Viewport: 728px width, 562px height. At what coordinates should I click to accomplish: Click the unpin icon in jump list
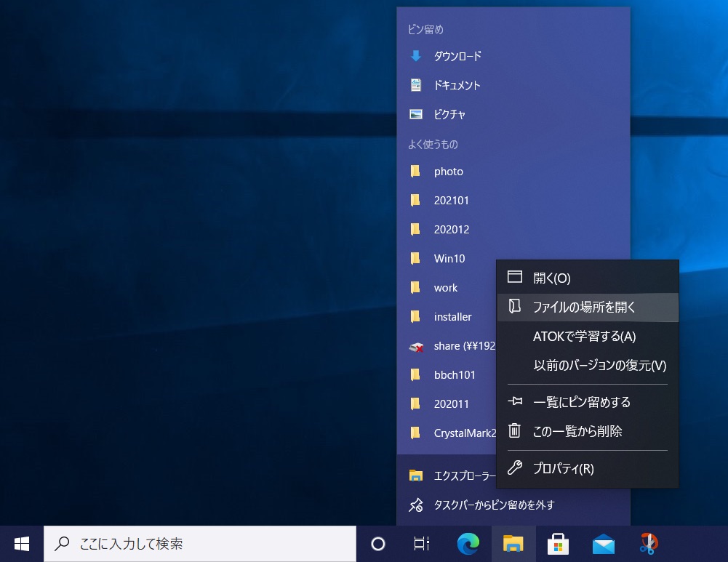tap(415, 505)
